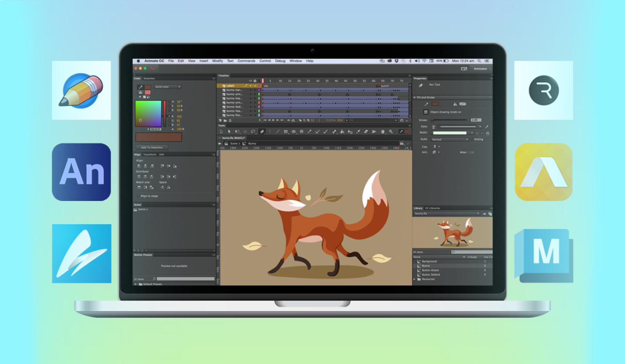625x364 pixels.
Task: Click the Add To Swatches button
Action: tap(152, 148)
